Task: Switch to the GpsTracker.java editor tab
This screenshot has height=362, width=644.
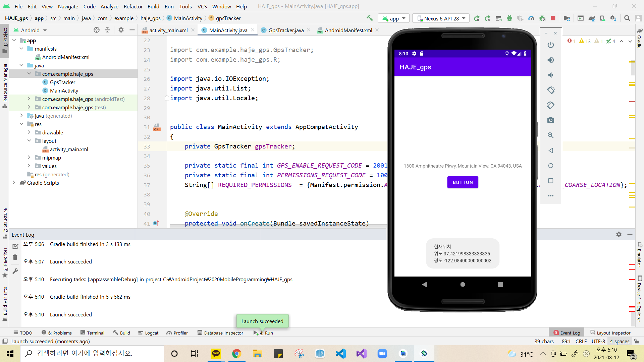Action: (285, 30)
